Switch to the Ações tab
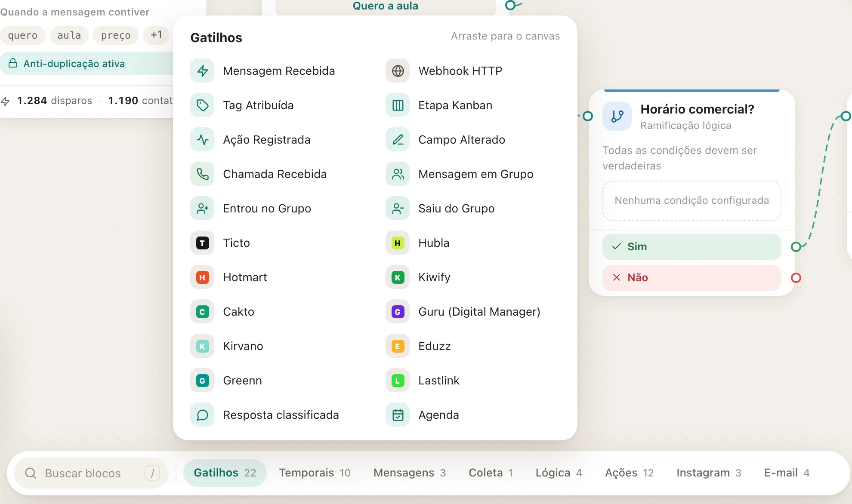This screenshot has width=852, height=504. (630, 473)
